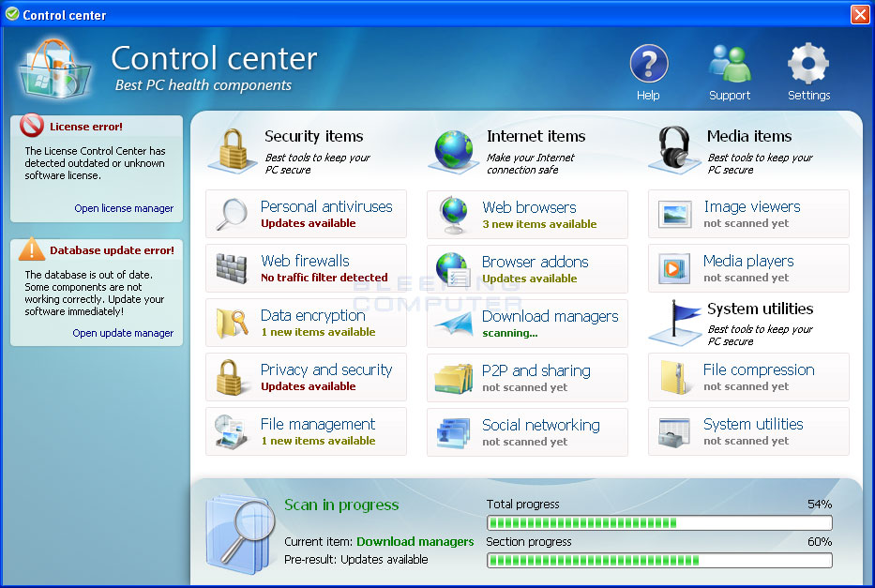
Task: Click the Media items heading
Action: [x=749, y=136]
